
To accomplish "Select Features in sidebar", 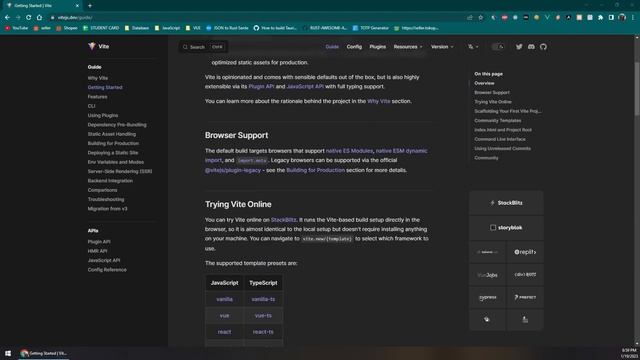I will coord(98,97).
